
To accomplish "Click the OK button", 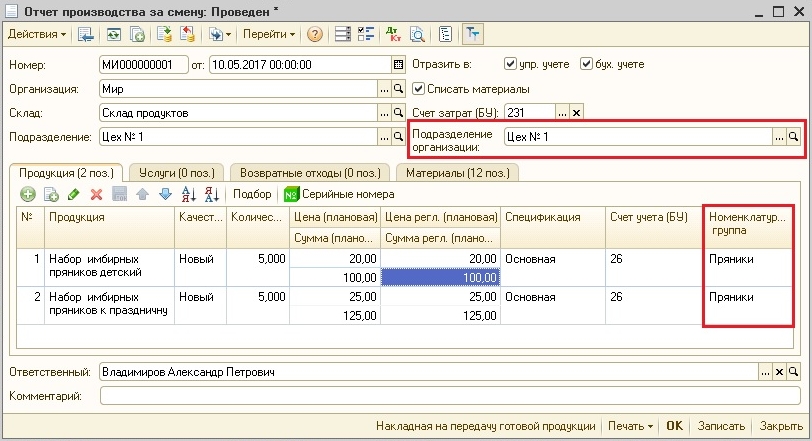I will tap(674, 427).
